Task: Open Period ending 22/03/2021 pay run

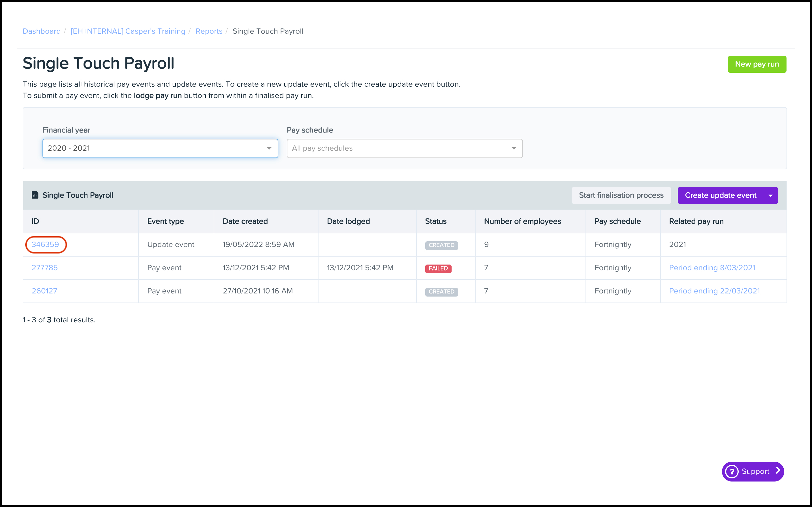Action: tap(714, 291)
